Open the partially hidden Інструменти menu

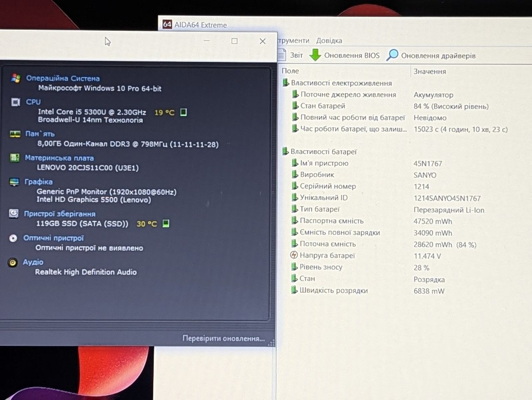tap(293, 41)
